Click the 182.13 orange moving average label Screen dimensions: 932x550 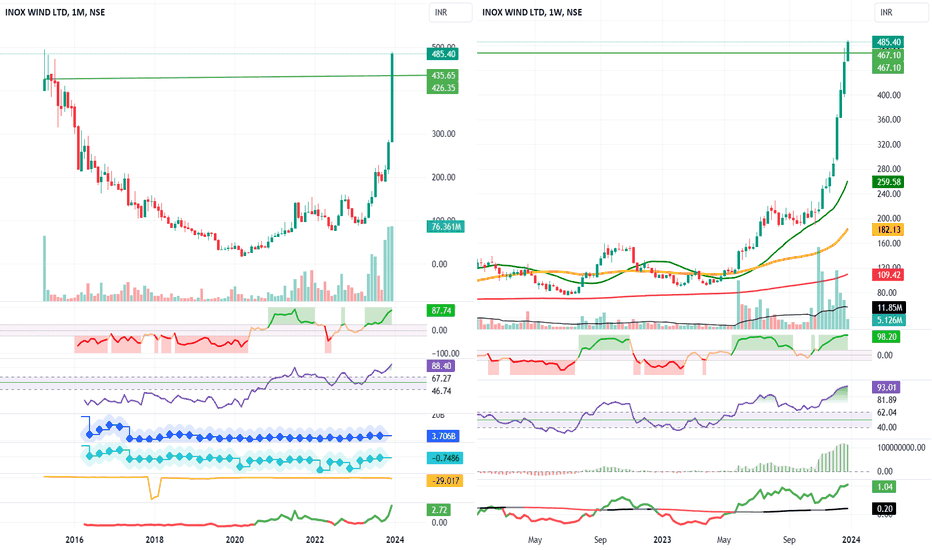coord(889,230)
